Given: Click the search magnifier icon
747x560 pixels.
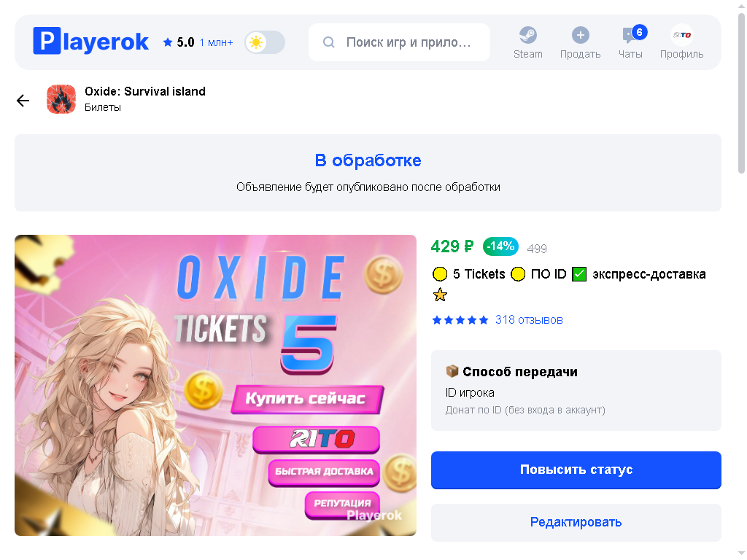Looking at the screenshot, I should [329, 42].
